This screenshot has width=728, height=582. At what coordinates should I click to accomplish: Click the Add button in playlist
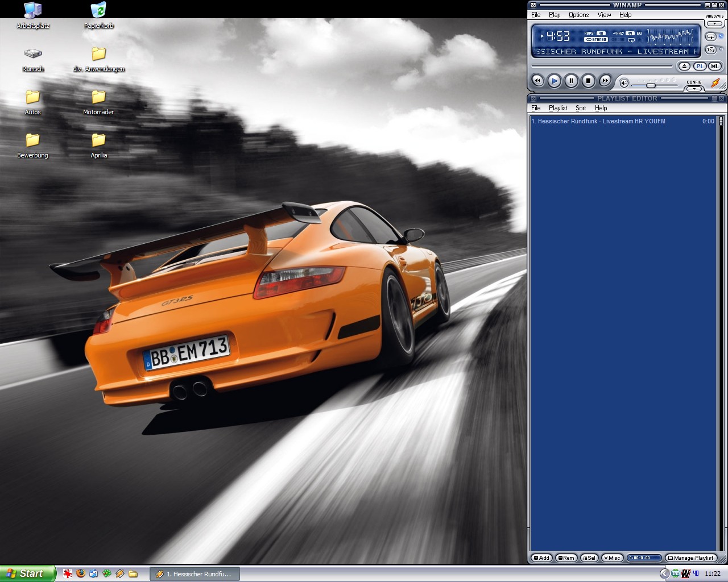click(541, 558)
